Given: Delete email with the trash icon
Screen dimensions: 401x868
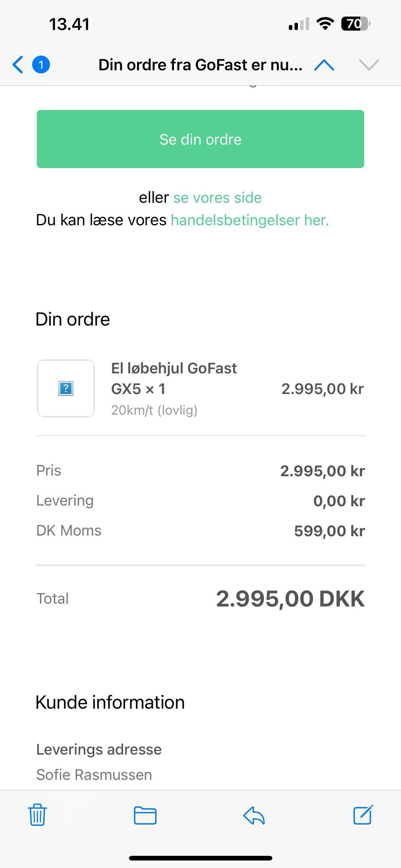Looking at the screenshot, I should click(x=37, y=815).
